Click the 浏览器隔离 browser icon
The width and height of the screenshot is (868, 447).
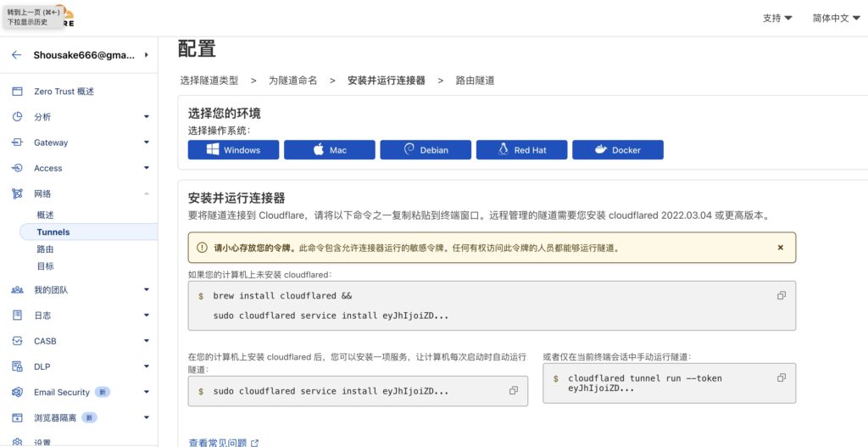[17, 417]
